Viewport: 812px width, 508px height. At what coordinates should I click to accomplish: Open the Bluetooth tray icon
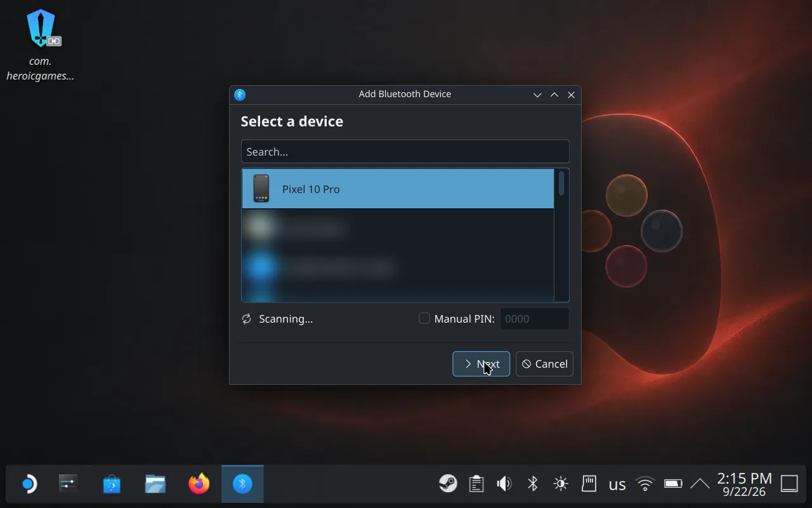pyautogui.click(x=533, y=484)
